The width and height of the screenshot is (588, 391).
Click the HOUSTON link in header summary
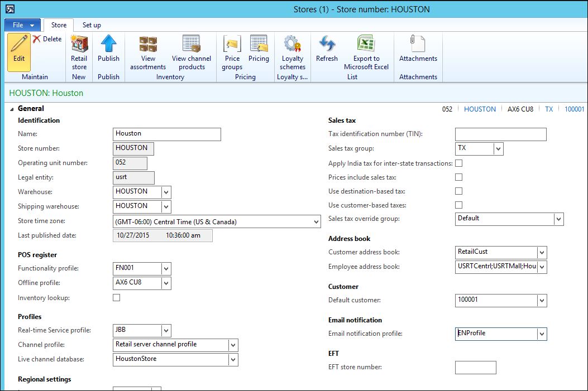point(480,109)
